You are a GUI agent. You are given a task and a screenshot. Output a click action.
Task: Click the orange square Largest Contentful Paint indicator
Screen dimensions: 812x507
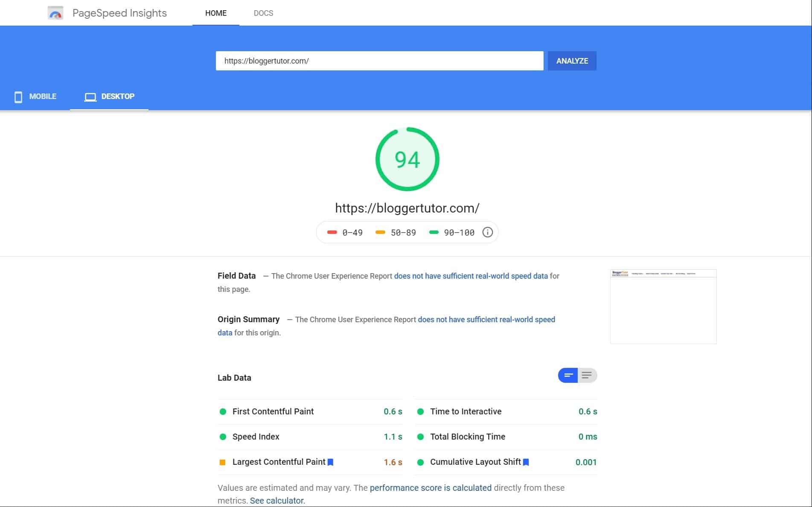(222, 462)
